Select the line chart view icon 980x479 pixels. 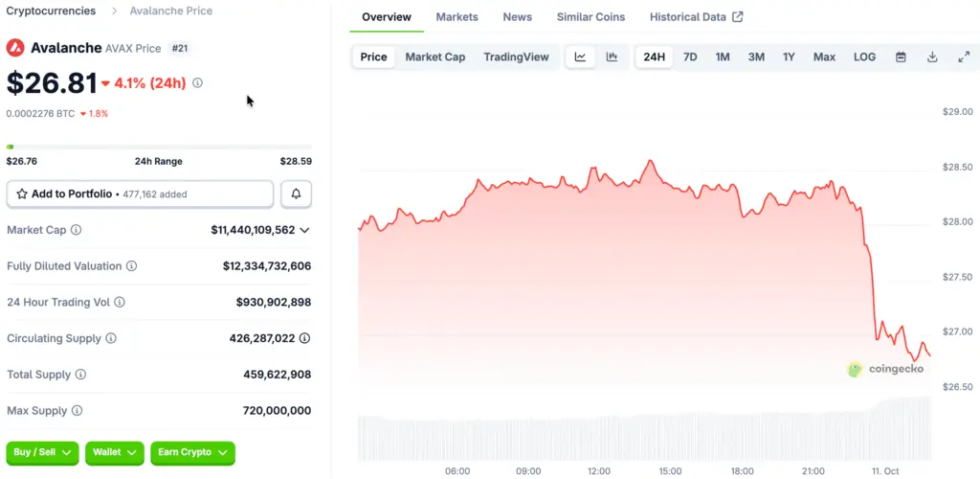point(580,57)
